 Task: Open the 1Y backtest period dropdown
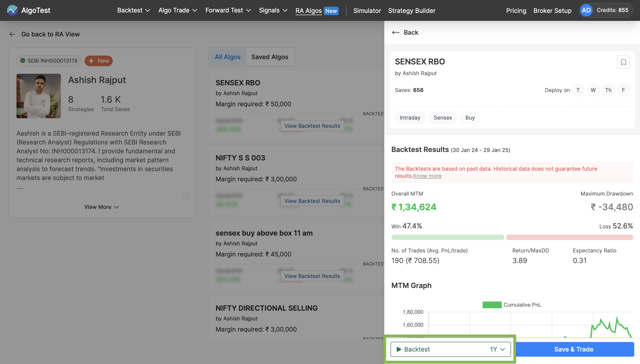click(x=497, y=349)
